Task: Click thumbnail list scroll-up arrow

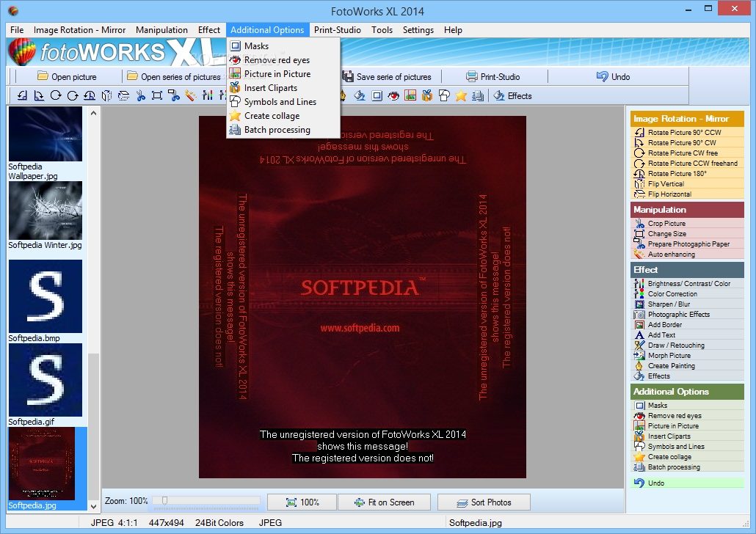Action: click(x=93, y=113)
